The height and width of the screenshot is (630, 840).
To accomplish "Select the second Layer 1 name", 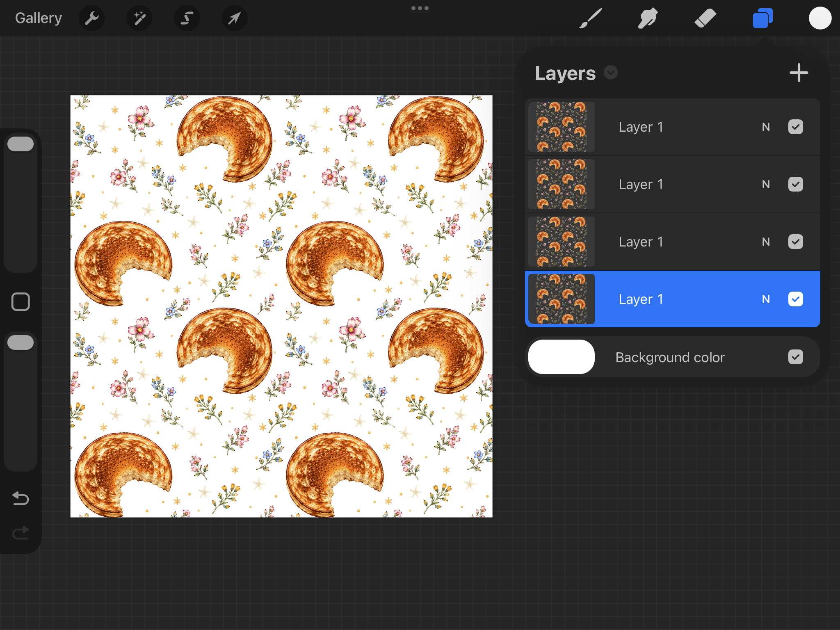I will (641, 185).
